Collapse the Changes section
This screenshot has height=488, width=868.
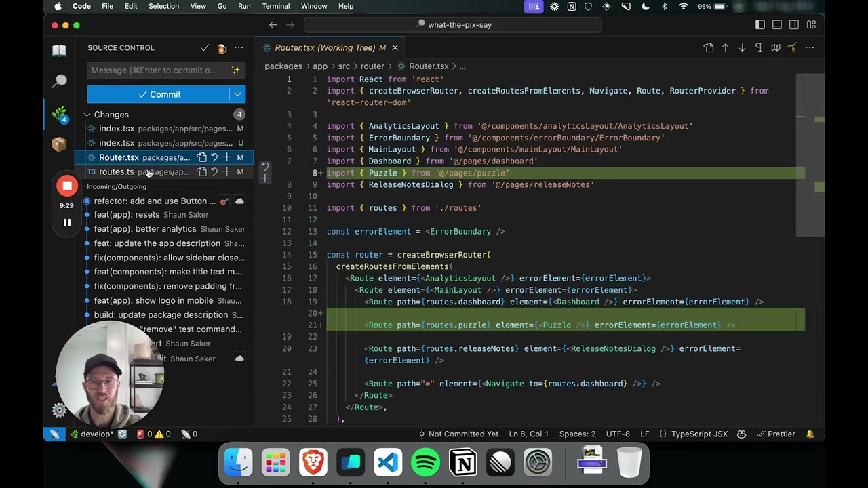(87, 115)
